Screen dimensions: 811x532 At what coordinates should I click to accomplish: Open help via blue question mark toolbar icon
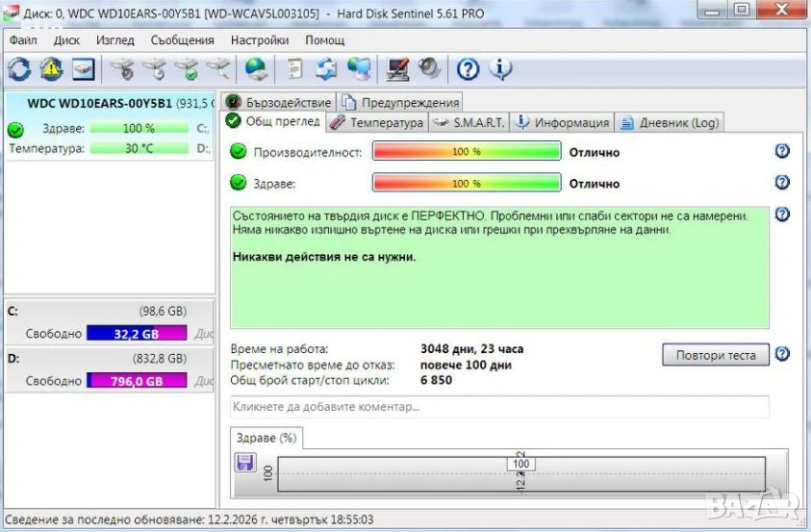click(x=468, y=69)
